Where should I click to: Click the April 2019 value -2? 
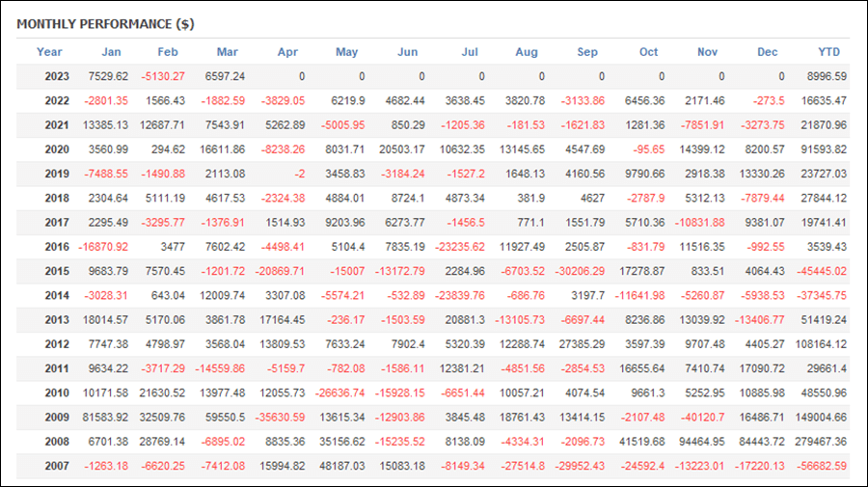[x=300, y=174]
